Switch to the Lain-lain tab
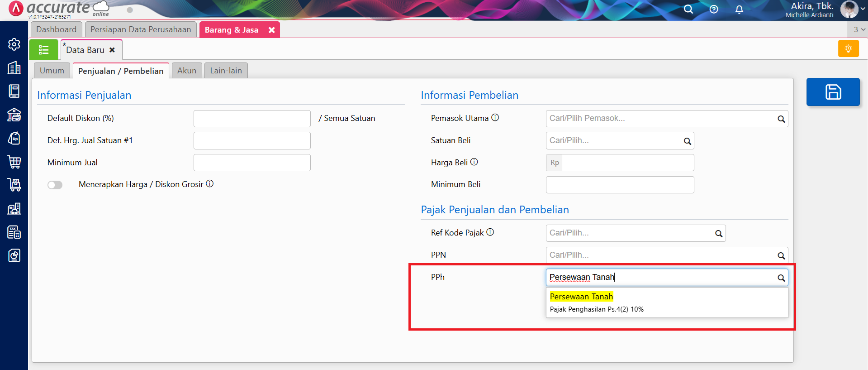This screenshot has height=370, width=868. point(226,71)
